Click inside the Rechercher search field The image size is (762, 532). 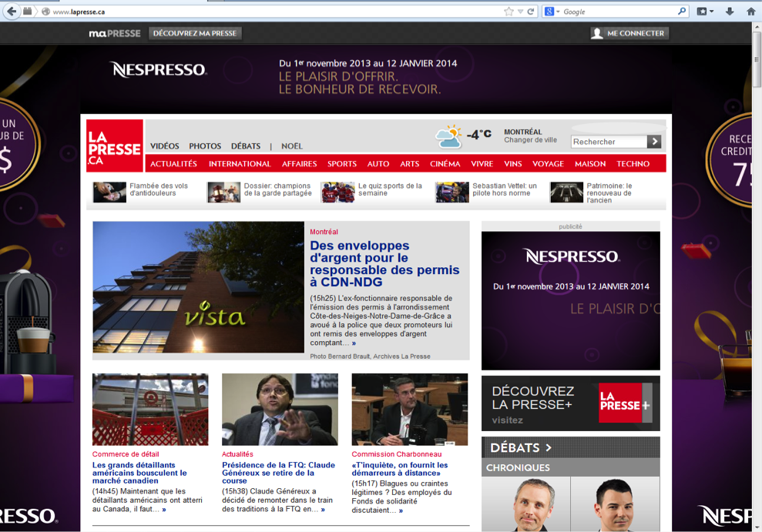tap(609, 142)
